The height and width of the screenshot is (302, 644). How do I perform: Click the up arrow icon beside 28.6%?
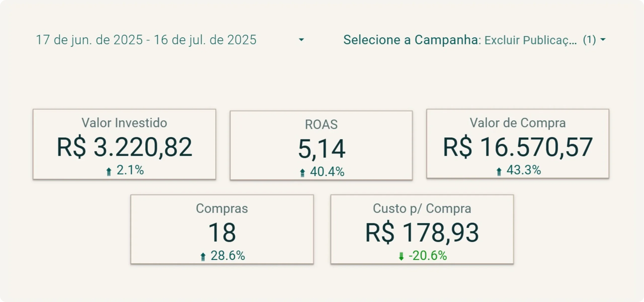(x=203, y=257)
